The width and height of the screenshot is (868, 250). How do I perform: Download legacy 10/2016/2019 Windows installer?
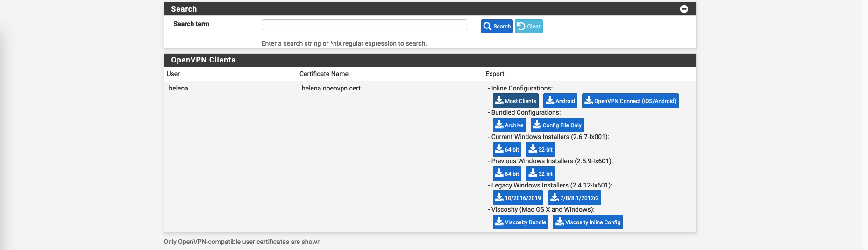click(518, 198)
